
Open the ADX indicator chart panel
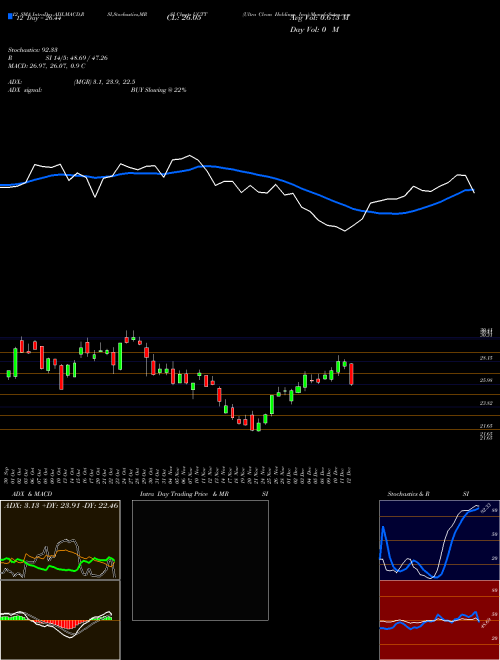click(x=60, y=540)
